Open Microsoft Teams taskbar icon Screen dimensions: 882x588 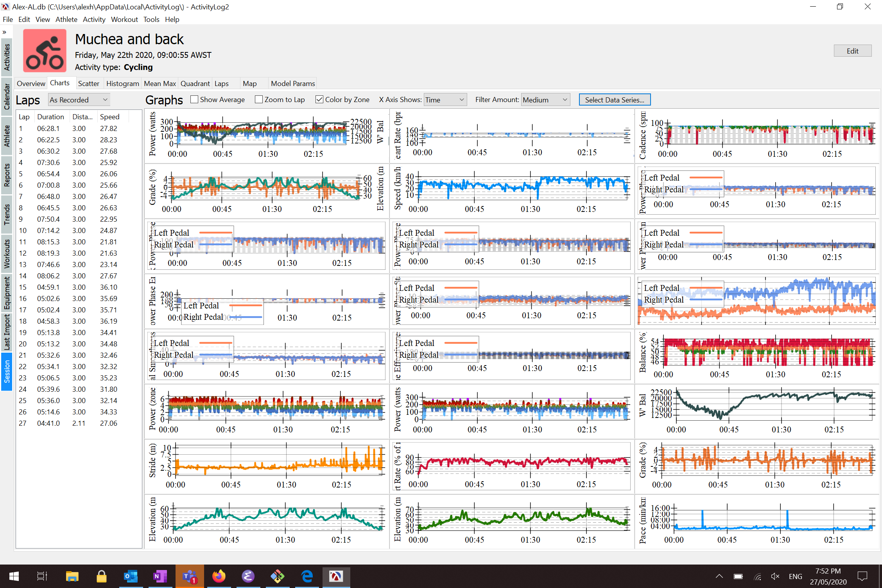tap(190, 576)
